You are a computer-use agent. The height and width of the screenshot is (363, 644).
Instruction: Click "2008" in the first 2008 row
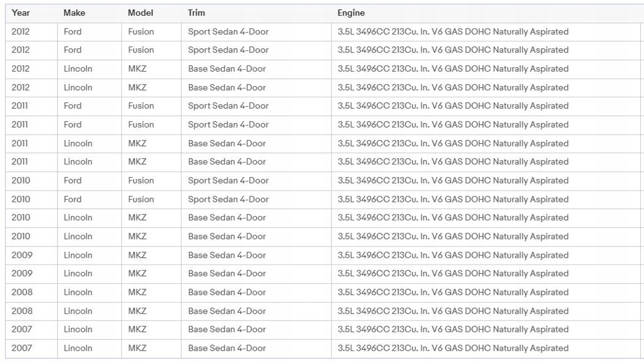22,292
